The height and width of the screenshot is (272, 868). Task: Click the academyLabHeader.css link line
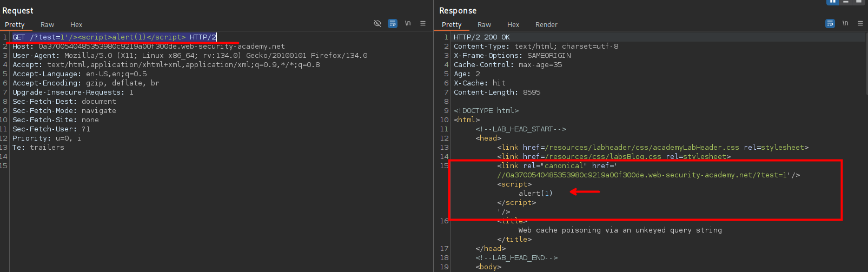click(653, 148)
